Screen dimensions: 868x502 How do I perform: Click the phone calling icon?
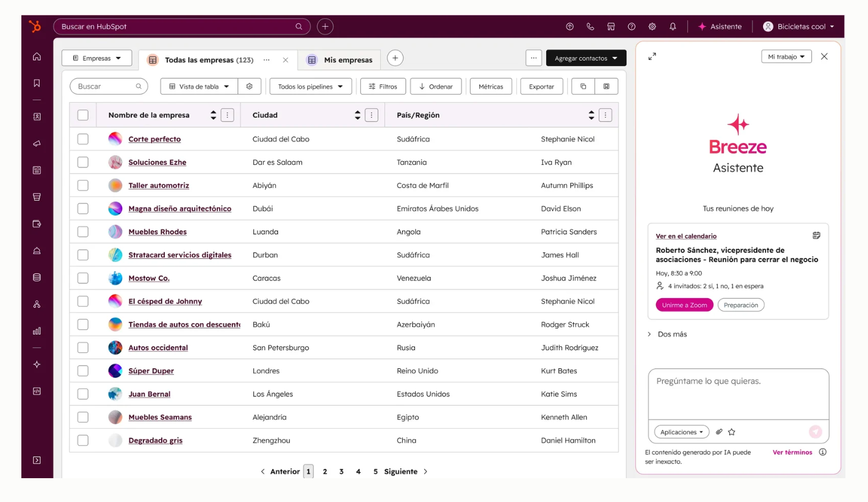(x=590, y=27)
